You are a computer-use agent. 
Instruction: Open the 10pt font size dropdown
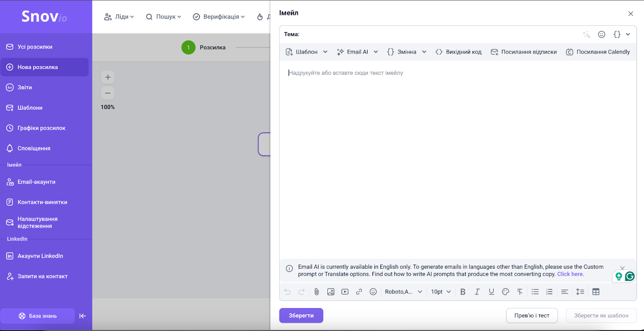pos(441,292)
